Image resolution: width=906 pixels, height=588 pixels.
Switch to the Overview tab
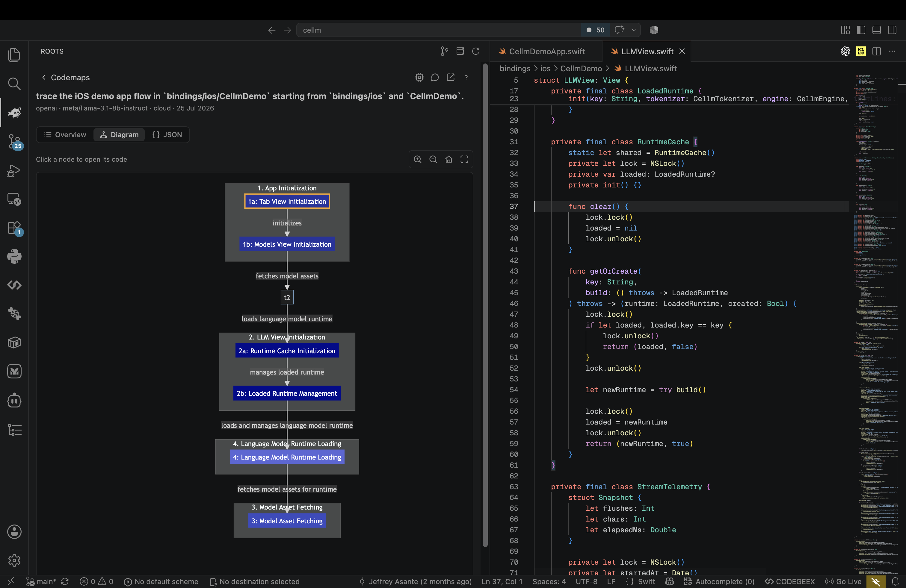pos(66,135)
